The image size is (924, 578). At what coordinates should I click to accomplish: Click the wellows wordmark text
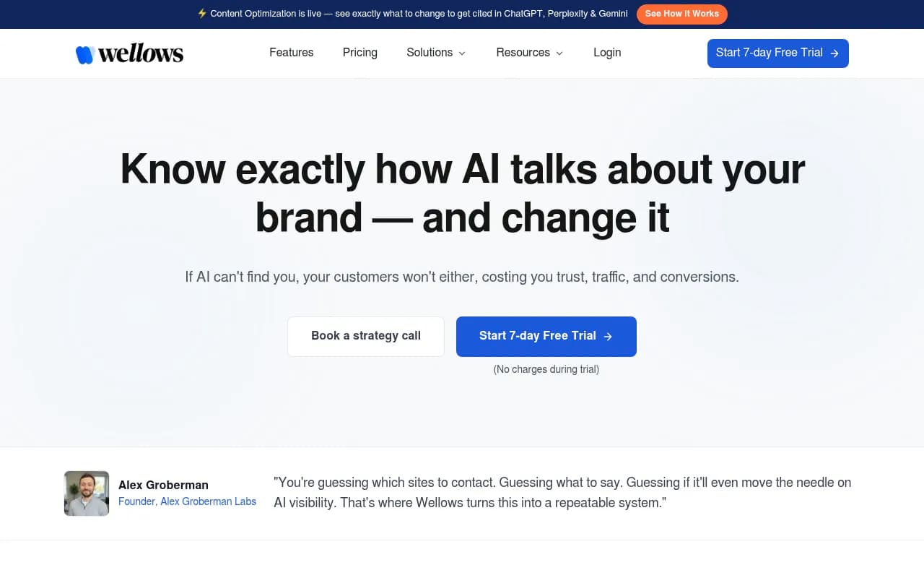[141, 53]
